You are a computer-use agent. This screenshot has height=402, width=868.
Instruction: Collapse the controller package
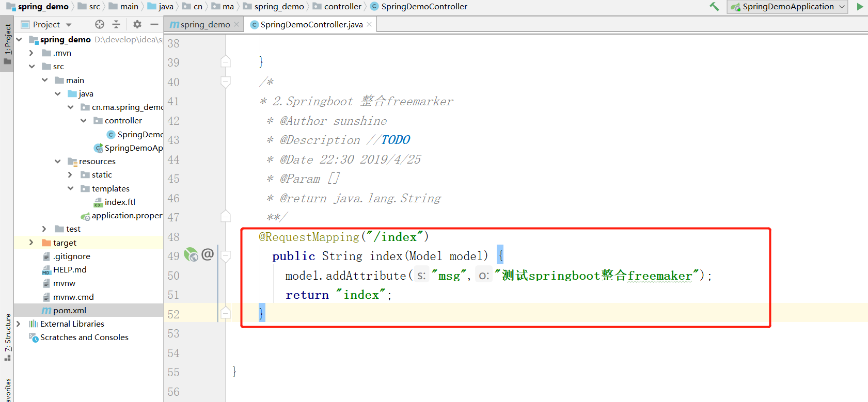coord(83,120)
